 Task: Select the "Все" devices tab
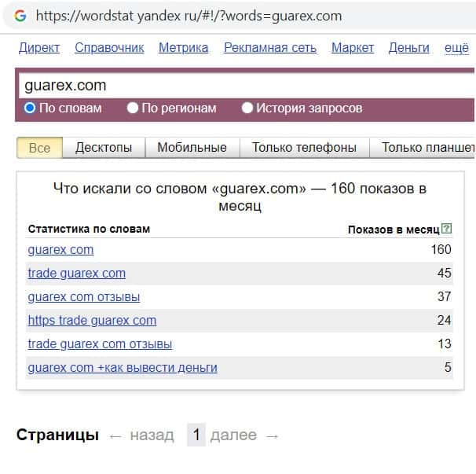pyautogui.click(x=39, y=147)
